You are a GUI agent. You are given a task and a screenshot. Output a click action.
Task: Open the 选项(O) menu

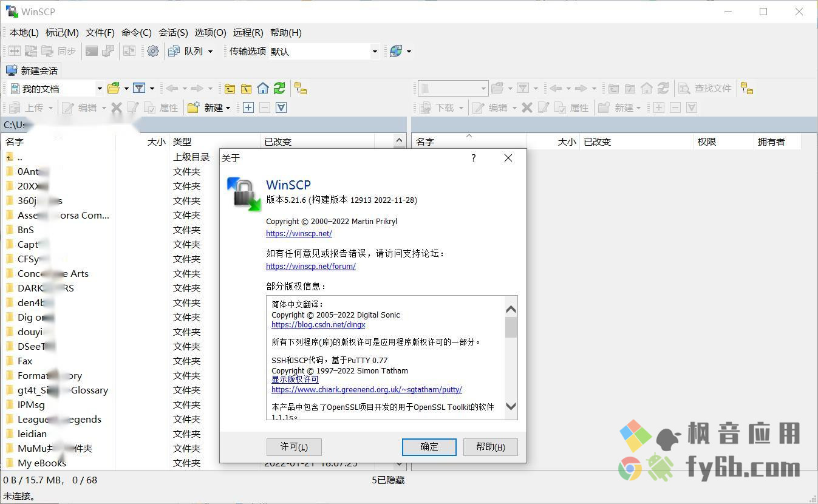[211, 33]
